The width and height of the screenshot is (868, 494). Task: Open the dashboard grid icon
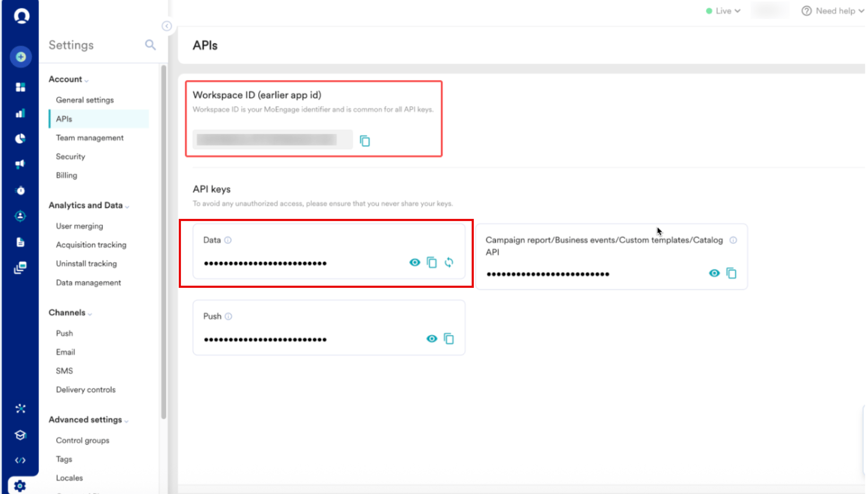[x=21, y=87]
